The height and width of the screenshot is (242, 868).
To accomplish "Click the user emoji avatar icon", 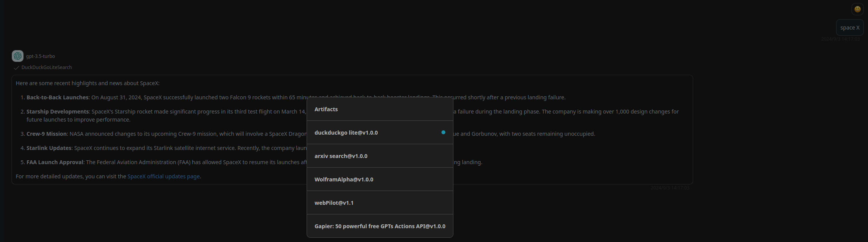I will coord(857,9).
